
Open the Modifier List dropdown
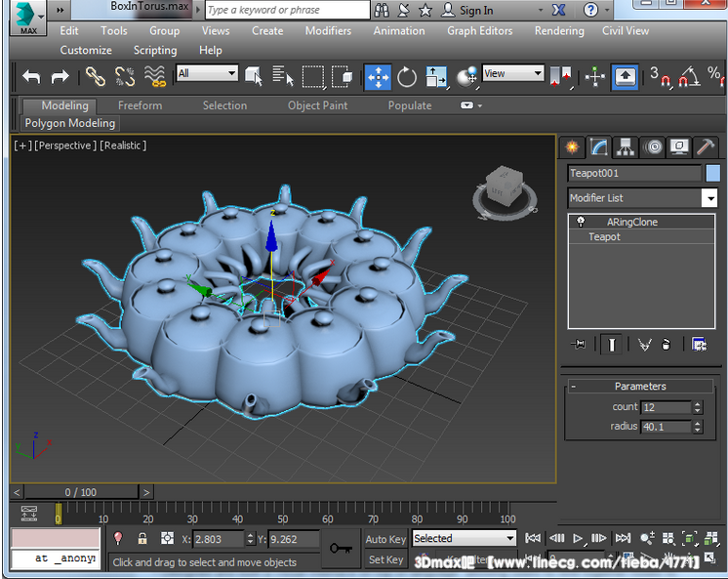click(642, 198)
